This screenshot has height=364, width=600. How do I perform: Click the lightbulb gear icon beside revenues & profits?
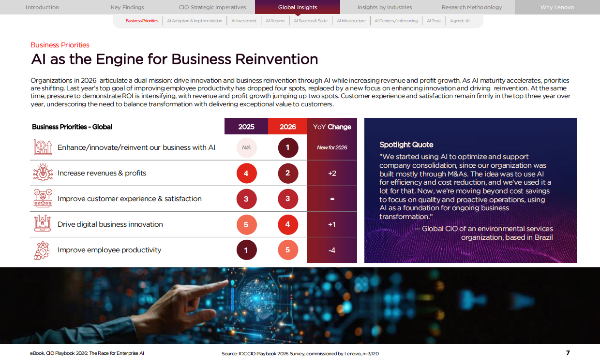pyautogui.click(x=43, y=173)
